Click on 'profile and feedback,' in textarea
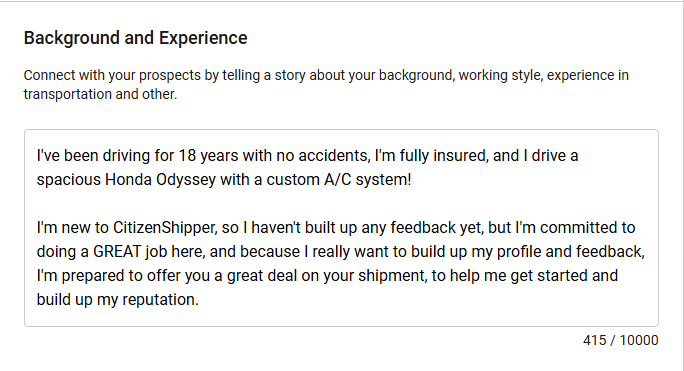Image resolution: width=684 pixels, height=371 pixels. tap(571, 252)
